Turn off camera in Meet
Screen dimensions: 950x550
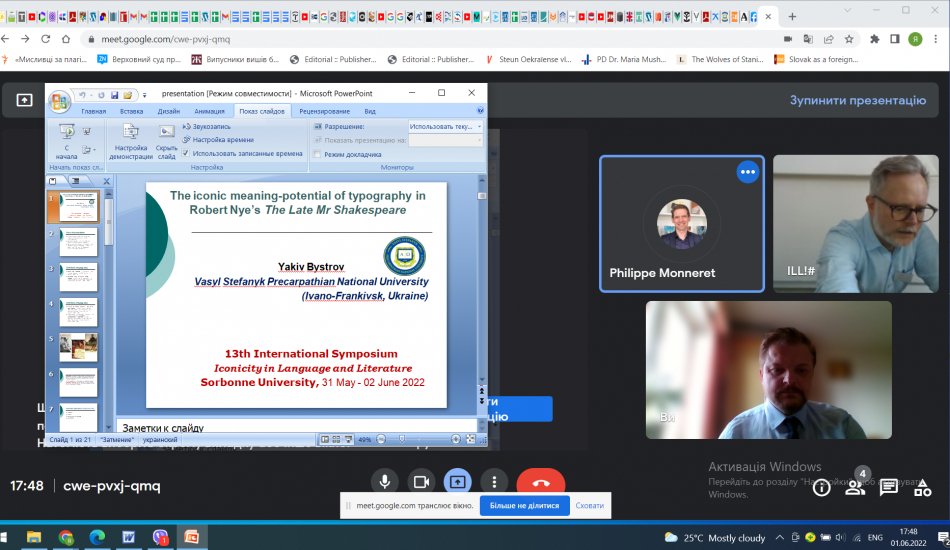pyautogui.click(x=421, y=482)
